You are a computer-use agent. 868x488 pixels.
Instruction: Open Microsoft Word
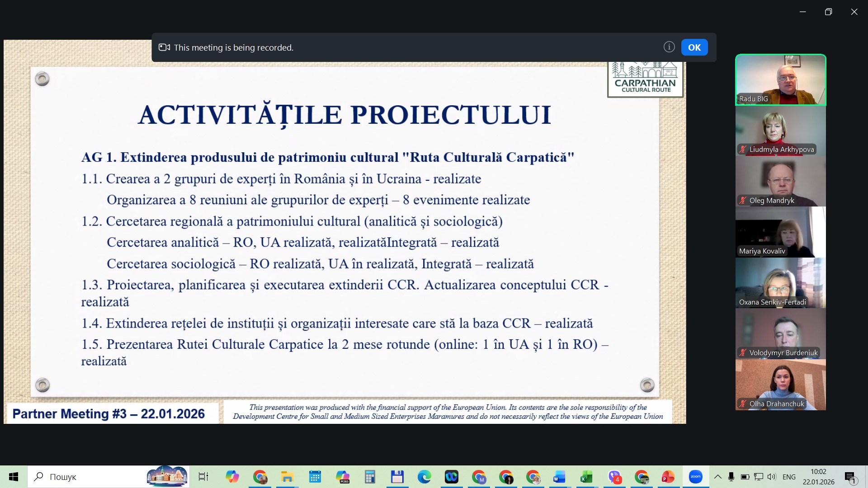559,477
